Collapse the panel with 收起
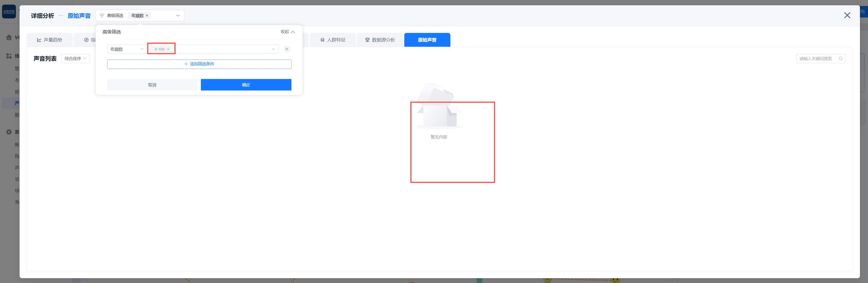868x283 pixels. click(x=288, y=32)
